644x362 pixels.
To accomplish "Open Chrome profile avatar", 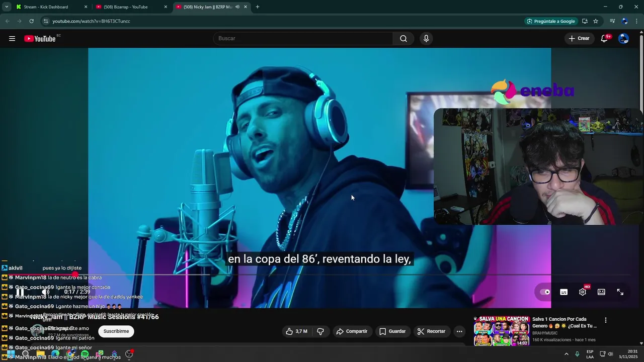I will 624,21.
